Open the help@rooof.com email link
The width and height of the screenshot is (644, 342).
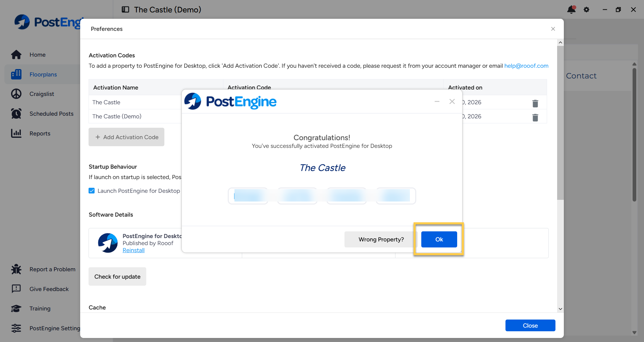click(526, 66)
